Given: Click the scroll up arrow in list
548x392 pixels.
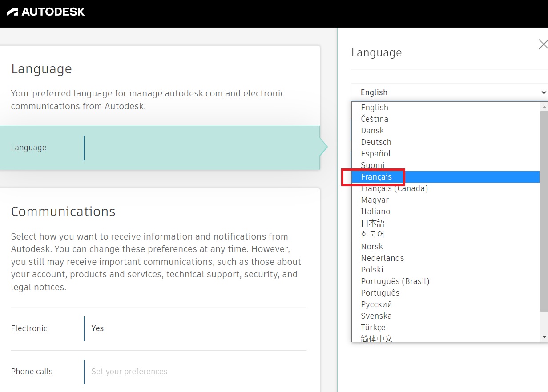Looking at the screenshot, I should point(544,107).
